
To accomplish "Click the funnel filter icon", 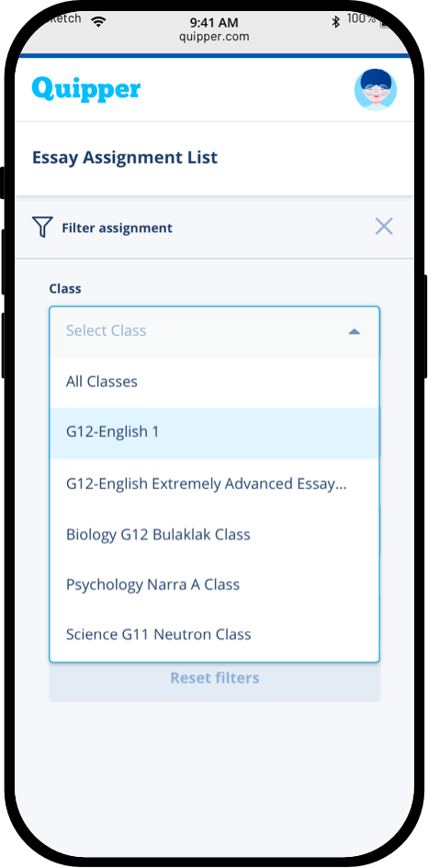I will (42, 227).
